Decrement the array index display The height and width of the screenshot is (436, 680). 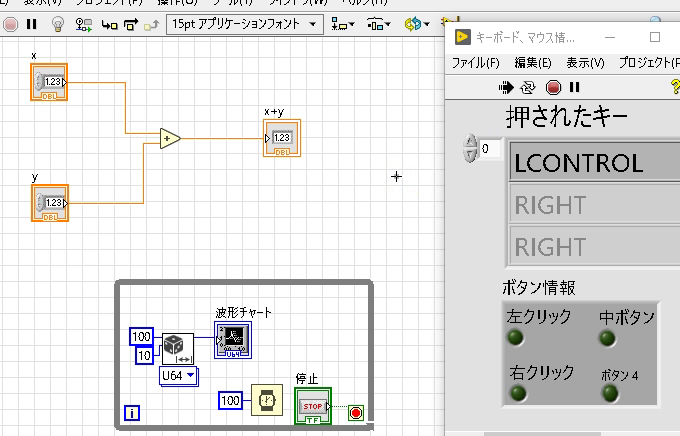coord(471,155)
